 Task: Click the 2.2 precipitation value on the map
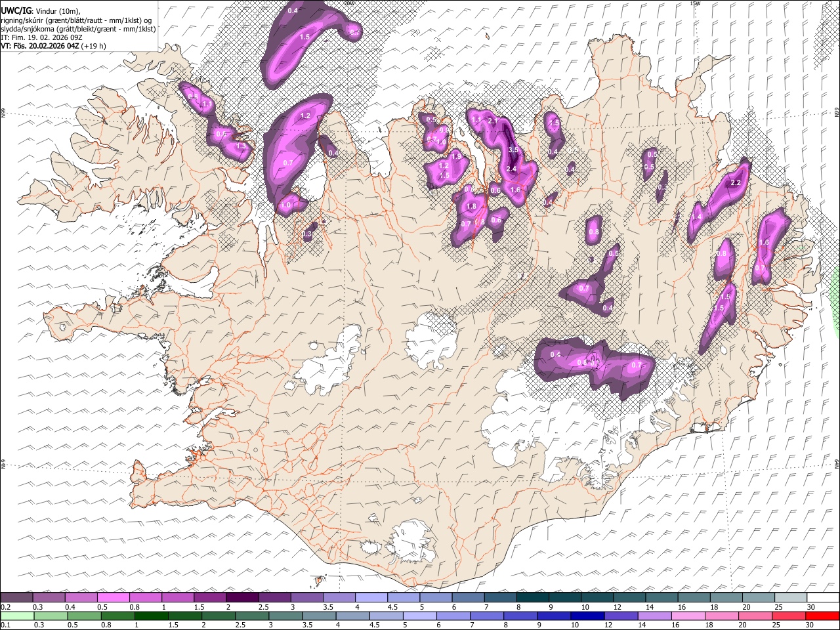coord(735,183)
